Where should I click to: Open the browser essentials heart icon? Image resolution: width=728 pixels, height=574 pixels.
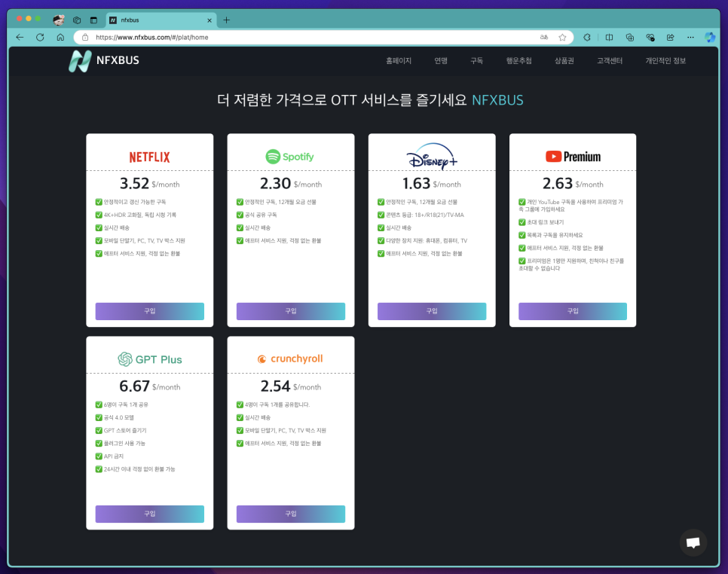(x=650, y=37)
